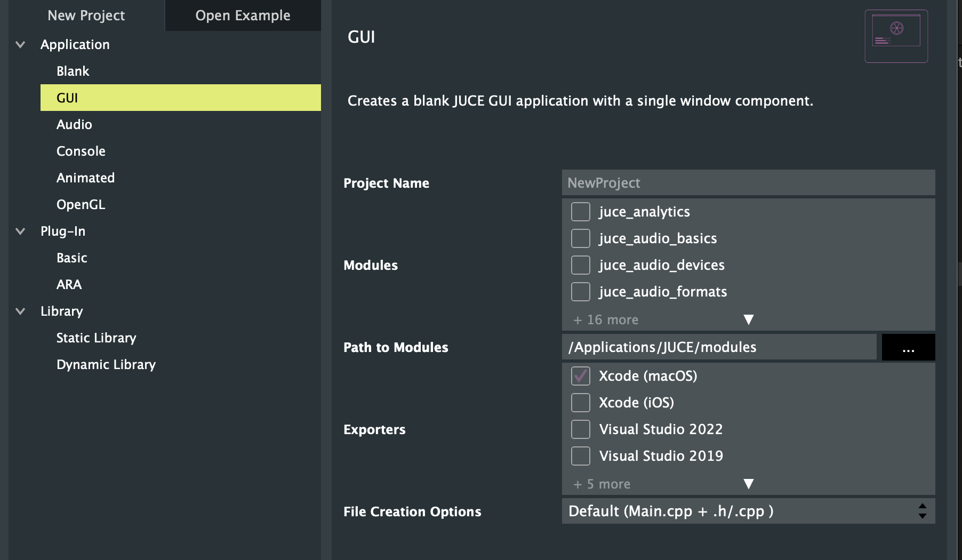
Task: Collapse the Library tree section
Action: coord(21,311)
